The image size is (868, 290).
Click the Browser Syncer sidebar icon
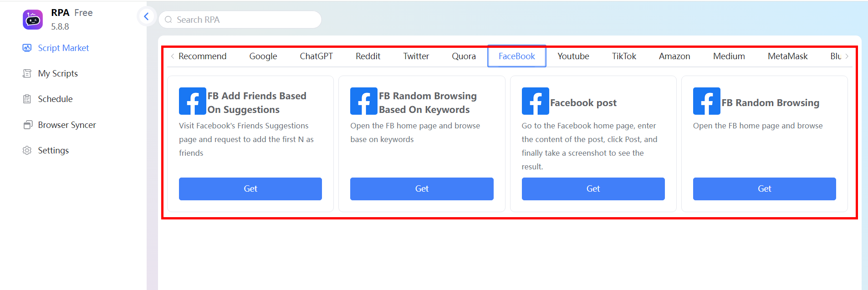pos(28,125)
